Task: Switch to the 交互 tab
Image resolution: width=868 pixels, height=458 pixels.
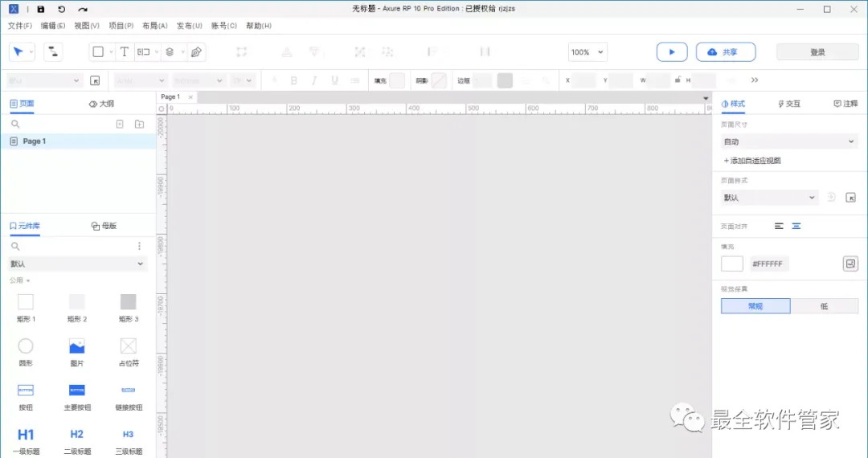Action: pyautogui.click(x=789, y=104)
